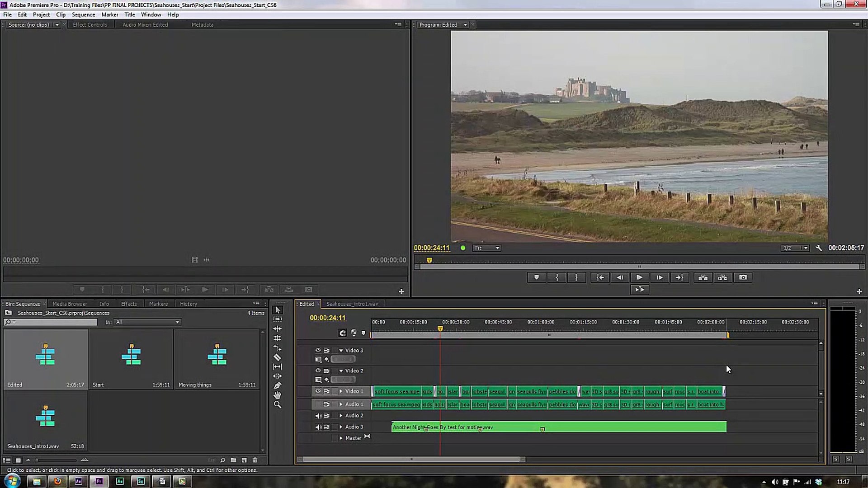Click the Export Frame camera icon

743,277
